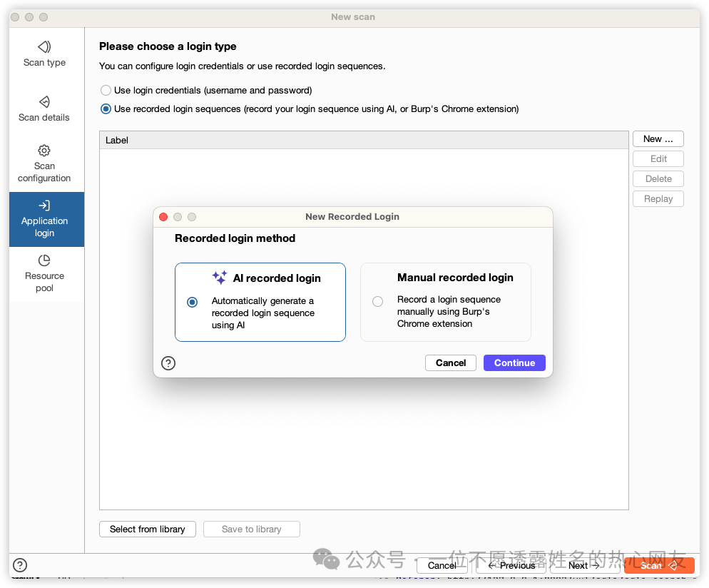Click the AI sparkle icon
709x588 pixels.
pyautogui.click(x=219, y=278)
